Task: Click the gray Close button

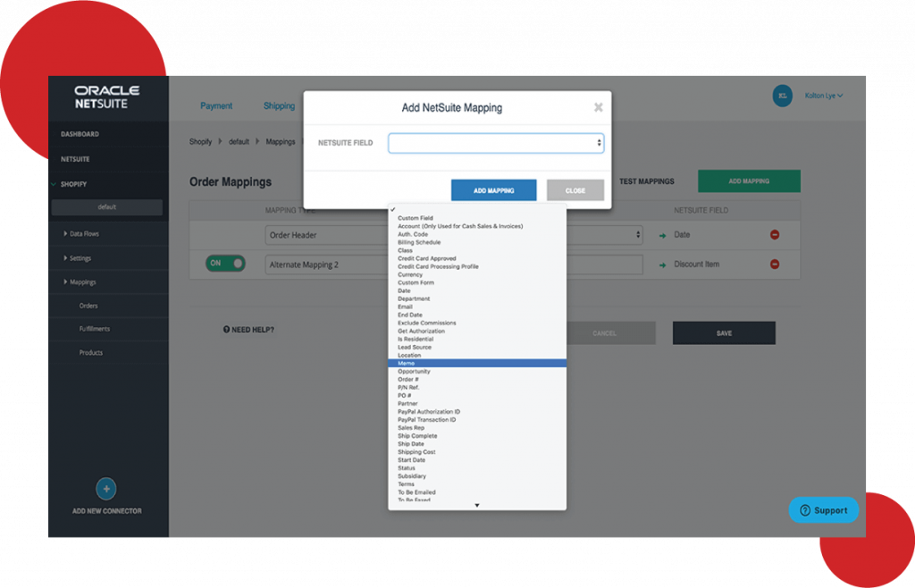Action: (575, 190)
